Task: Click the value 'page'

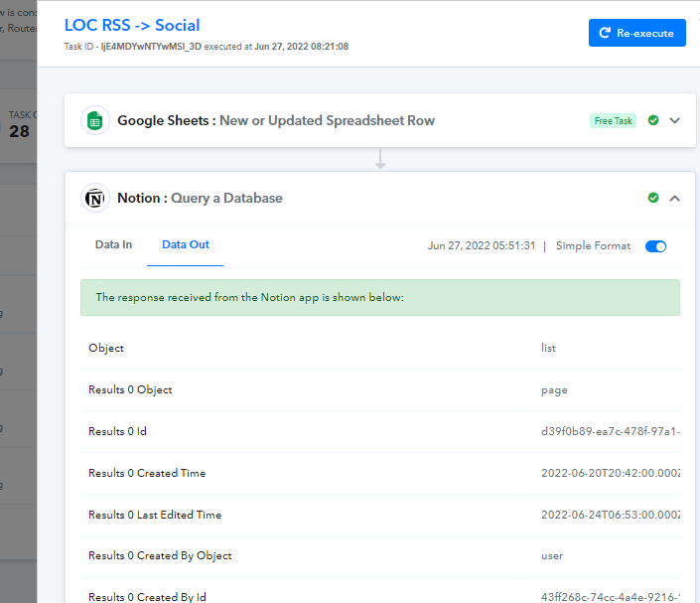Action: 554,390
